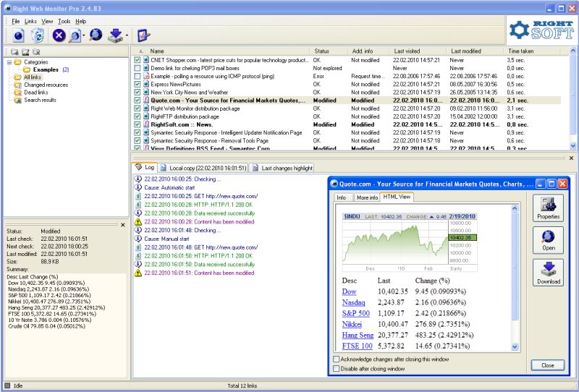Click the delete category folder icon
This screenshot has height=392, width=579.
[36, 51]
